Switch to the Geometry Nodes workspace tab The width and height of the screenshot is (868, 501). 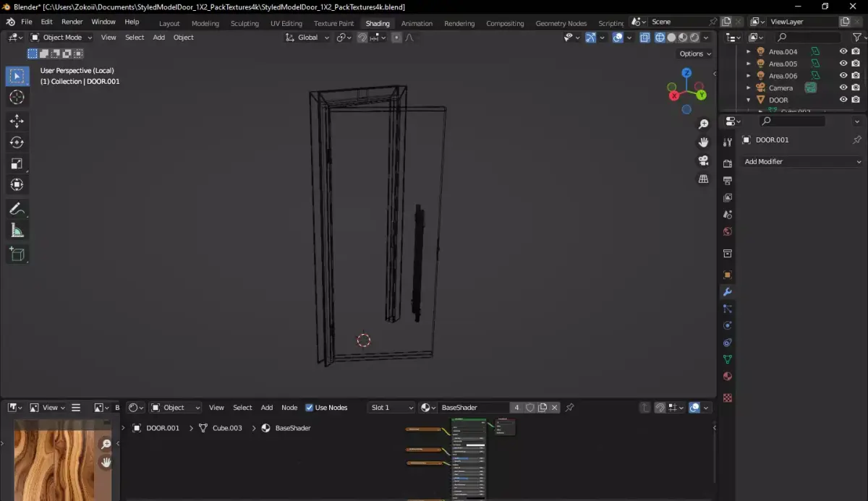pyautogui.click(x=561, y=23)
